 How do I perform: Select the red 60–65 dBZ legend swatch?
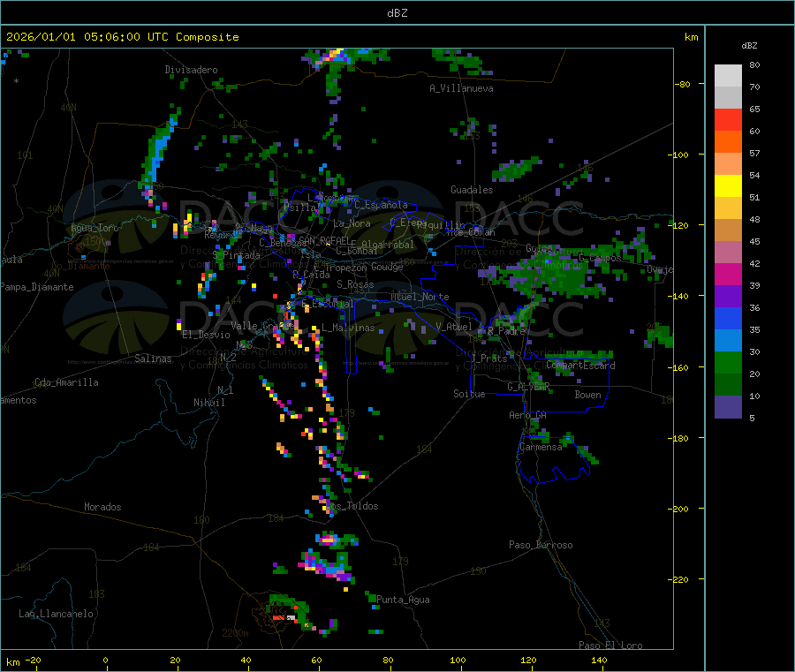(728, 120)
